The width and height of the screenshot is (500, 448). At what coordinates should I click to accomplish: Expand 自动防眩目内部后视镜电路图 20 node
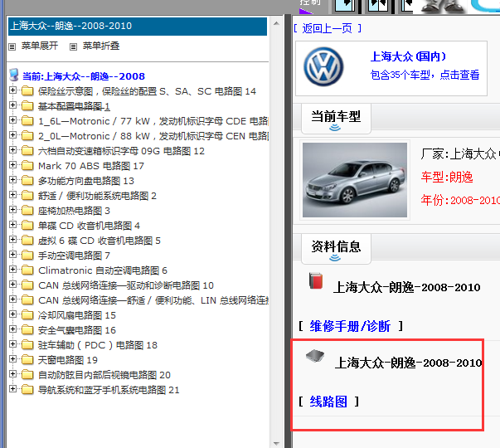tap(12, 373)
